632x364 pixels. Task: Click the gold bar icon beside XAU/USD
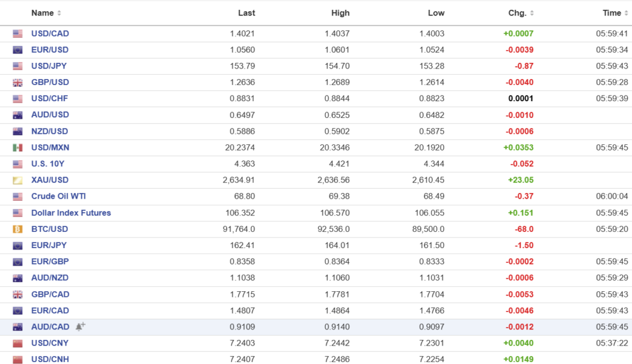point(17,180)
